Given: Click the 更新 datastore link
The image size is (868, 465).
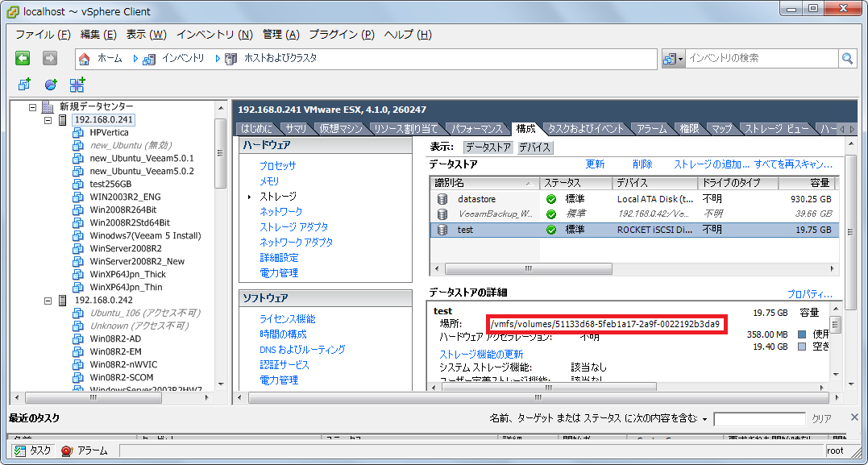Looking at the screenshot, I should [595, 164].
